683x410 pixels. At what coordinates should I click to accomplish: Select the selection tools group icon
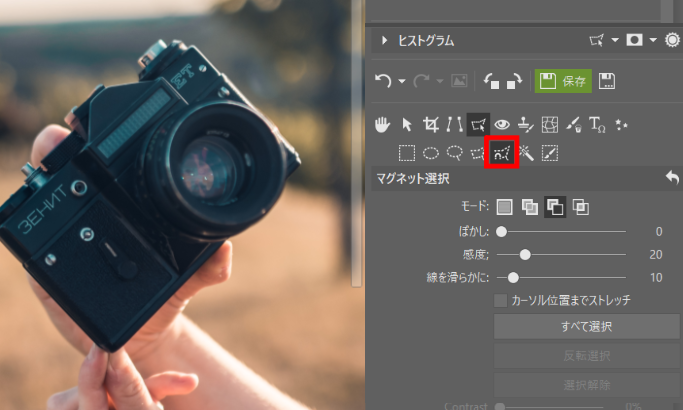tap(478, 125)
